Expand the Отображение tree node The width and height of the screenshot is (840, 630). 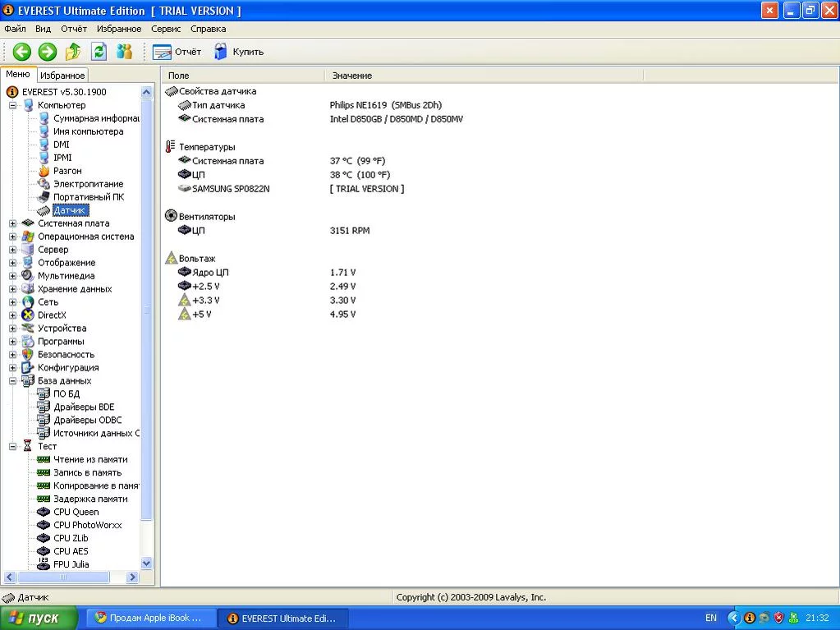13,263
